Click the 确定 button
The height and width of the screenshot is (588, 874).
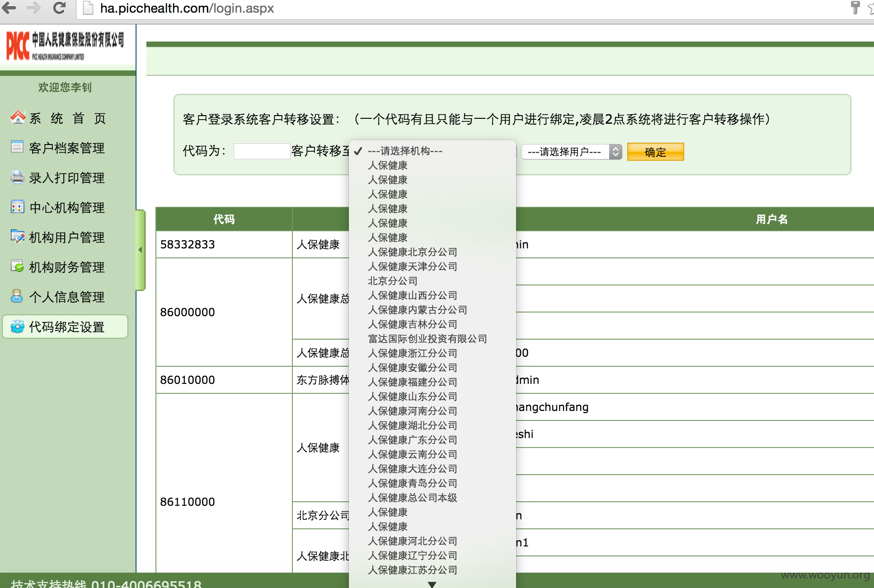pos(655,152)
